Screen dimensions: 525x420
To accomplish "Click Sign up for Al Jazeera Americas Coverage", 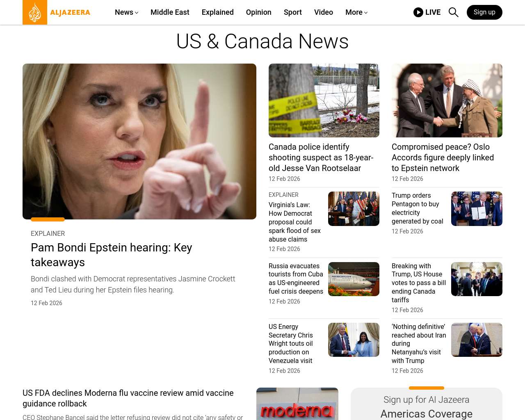I will tap(427, 407).
